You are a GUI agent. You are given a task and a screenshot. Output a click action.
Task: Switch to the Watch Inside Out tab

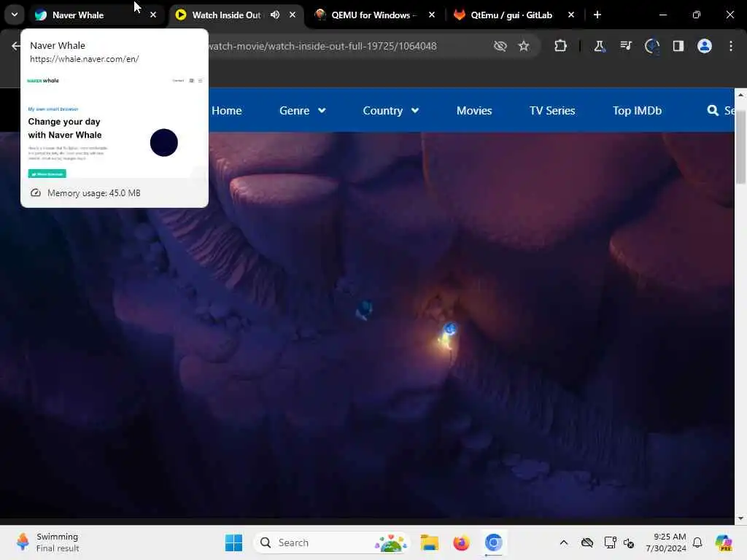pos(226,15)
